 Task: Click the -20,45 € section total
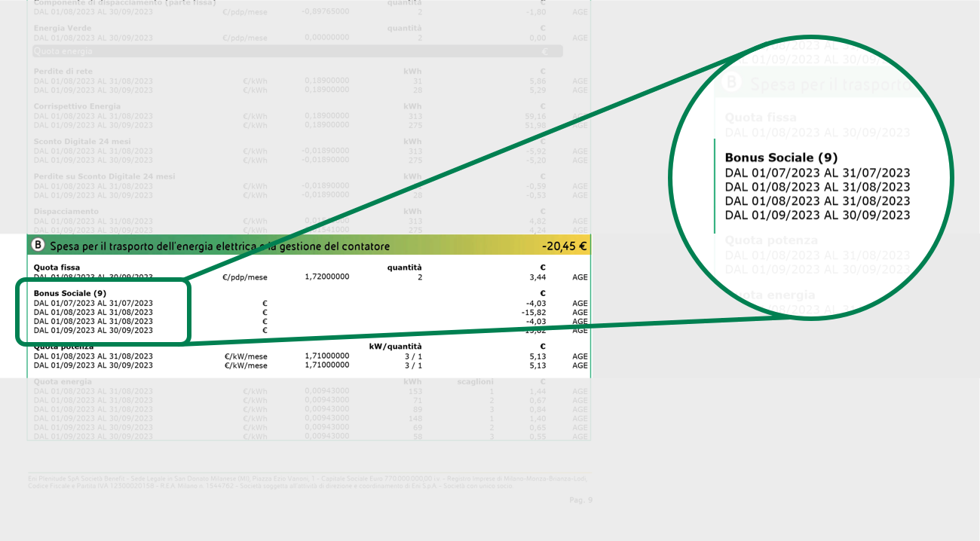click(x=565, y=246)
